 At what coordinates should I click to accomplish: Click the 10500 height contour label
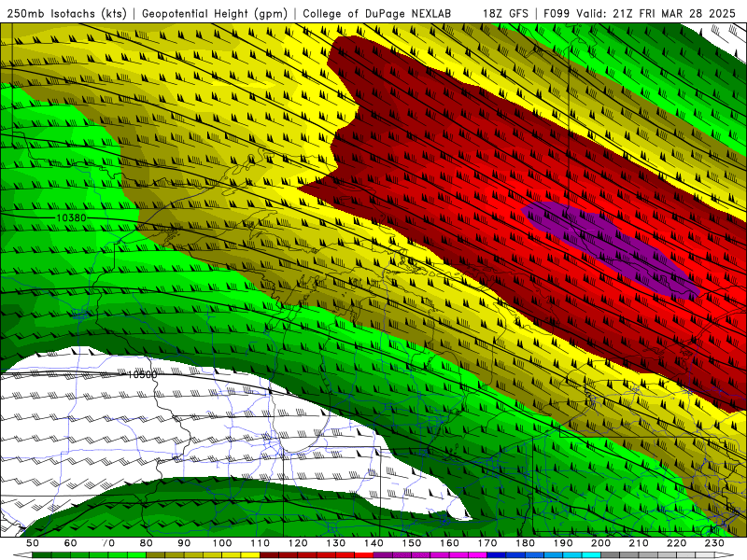[142, 375]
